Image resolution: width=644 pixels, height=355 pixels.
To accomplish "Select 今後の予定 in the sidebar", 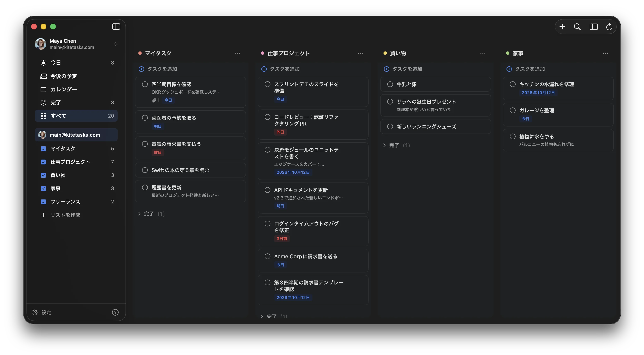I will coord(76,76).
